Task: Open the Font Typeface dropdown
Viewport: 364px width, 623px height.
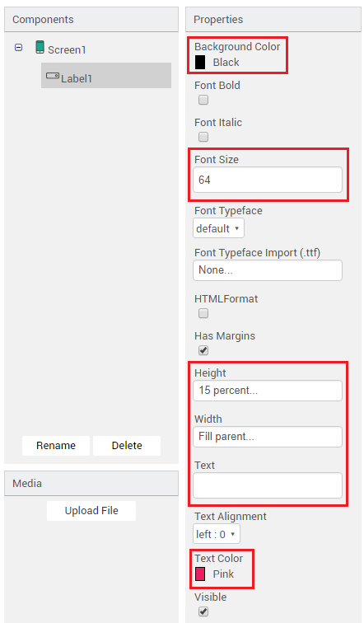Action: tap(218, 228)
